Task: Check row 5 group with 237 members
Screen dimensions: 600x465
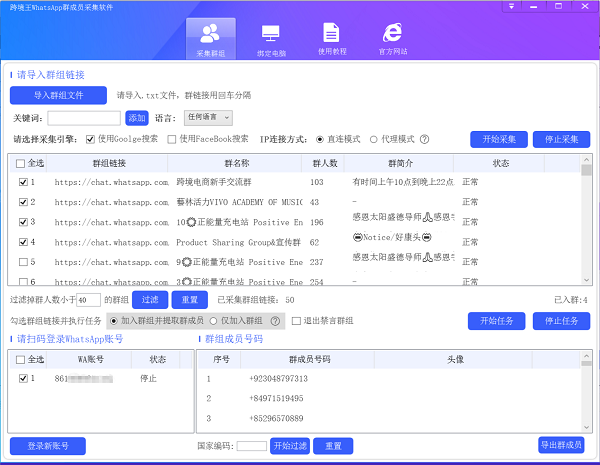Action: pyautogui.click(x=23, y=262)
